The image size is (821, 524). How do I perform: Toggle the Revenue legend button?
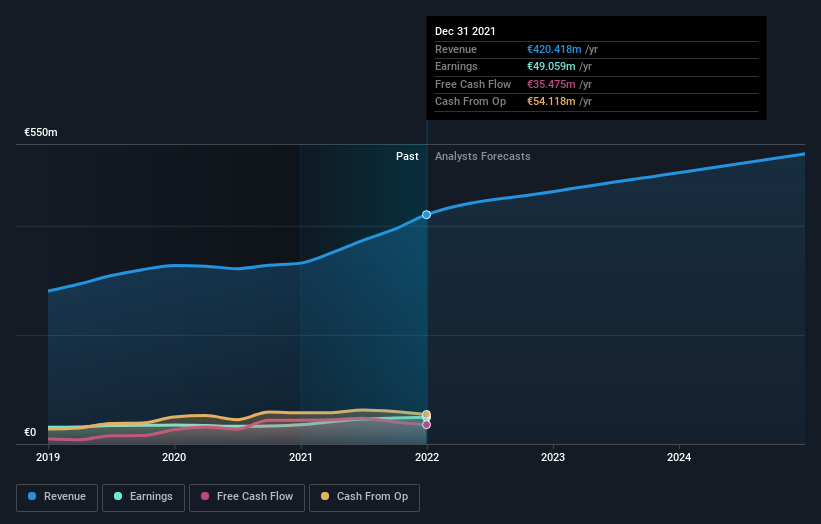[x=57, y=497]
